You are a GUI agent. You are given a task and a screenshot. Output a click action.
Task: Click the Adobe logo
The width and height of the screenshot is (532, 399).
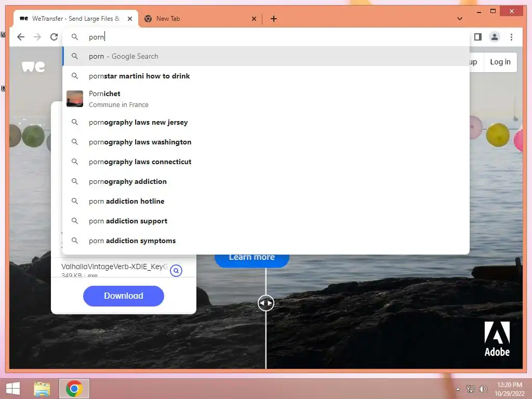coord(497,339)
